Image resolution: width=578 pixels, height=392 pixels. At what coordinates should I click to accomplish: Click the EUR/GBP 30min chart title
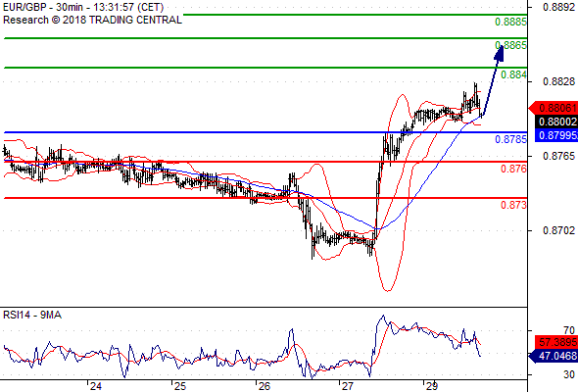[83, 8]
